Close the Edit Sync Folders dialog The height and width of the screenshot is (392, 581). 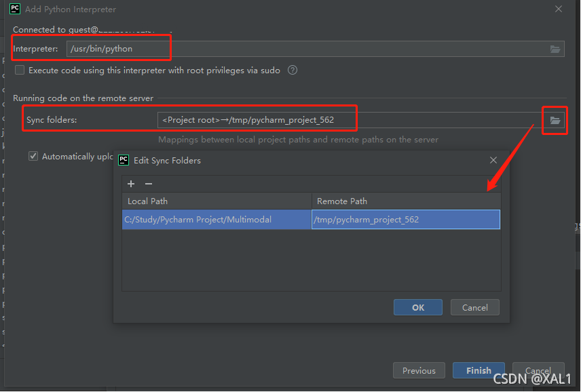point(493,160)
